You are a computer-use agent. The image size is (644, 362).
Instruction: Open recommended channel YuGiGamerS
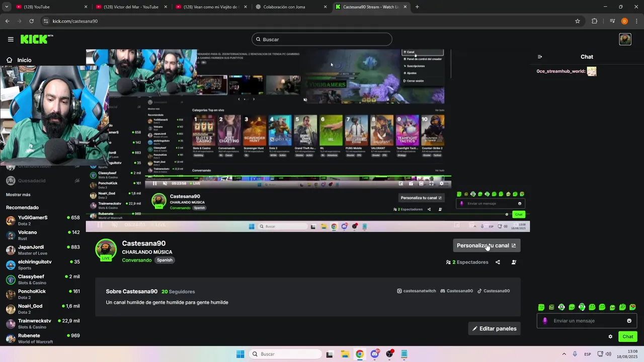tap(43, 220)
